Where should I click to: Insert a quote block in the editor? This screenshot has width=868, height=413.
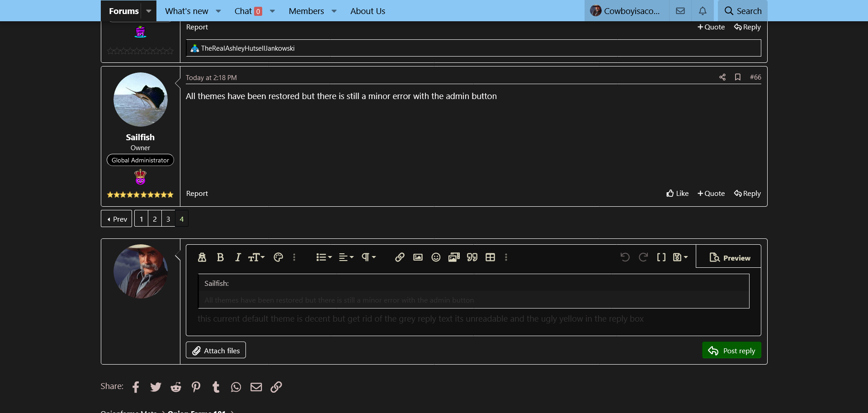472,257
